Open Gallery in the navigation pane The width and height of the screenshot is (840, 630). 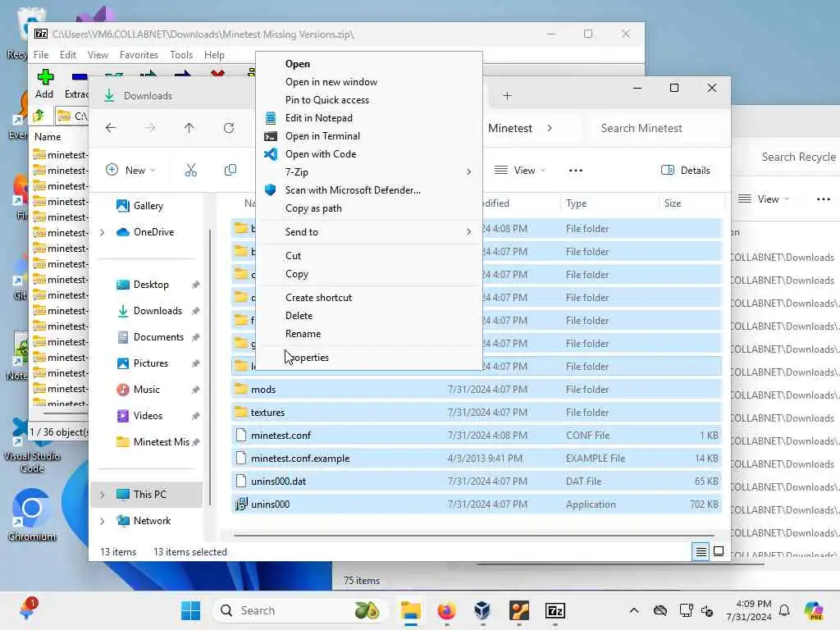(148, 206)
